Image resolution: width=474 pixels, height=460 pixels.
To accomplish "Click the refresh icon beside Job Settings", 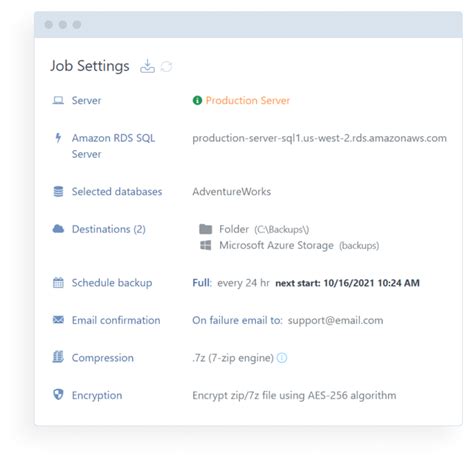I will [x=166, y=66].
